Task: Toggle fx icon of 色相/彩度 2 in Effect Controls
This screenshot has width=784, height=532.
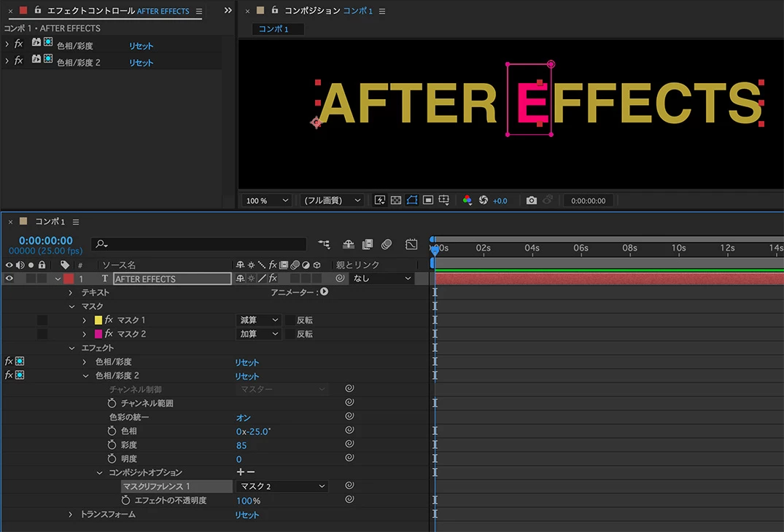Action: (x=18, y=60)
